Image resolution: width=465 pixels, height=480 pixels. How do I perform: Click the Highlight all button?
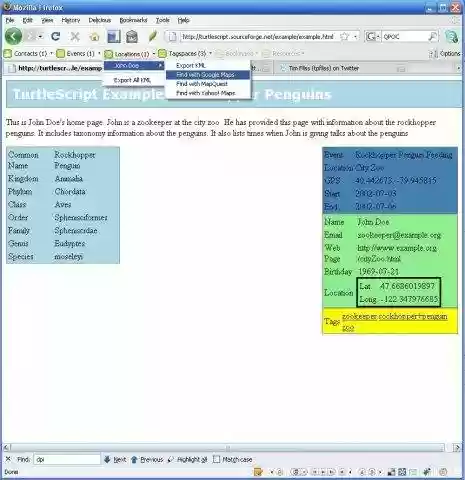point(187,459)
